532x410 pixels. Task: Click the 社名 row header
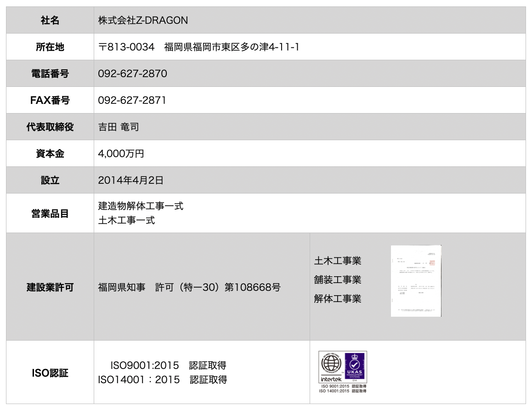50,20
